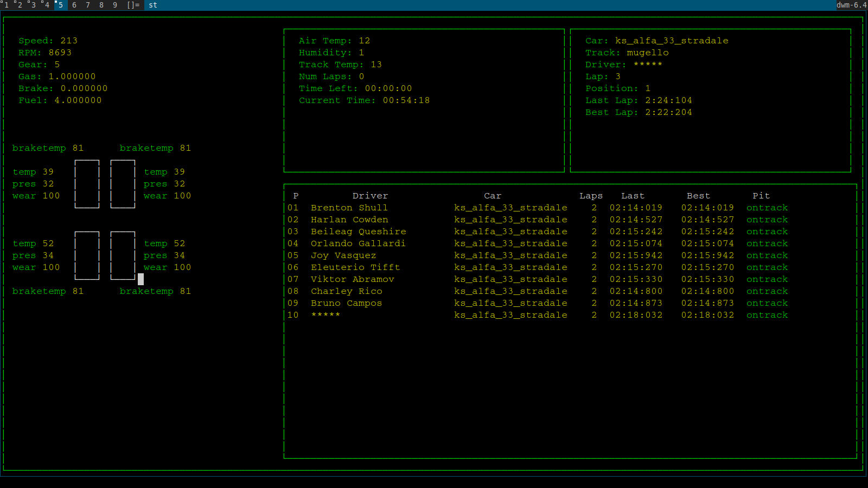
Task: Click the front-right tyre box
Action: pos(123,184)
